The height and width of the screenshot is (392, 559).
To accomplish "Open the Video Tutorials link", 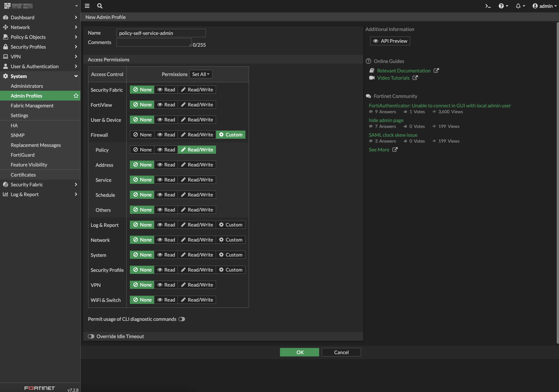I will pyautogui.click(x=393, y=78).
